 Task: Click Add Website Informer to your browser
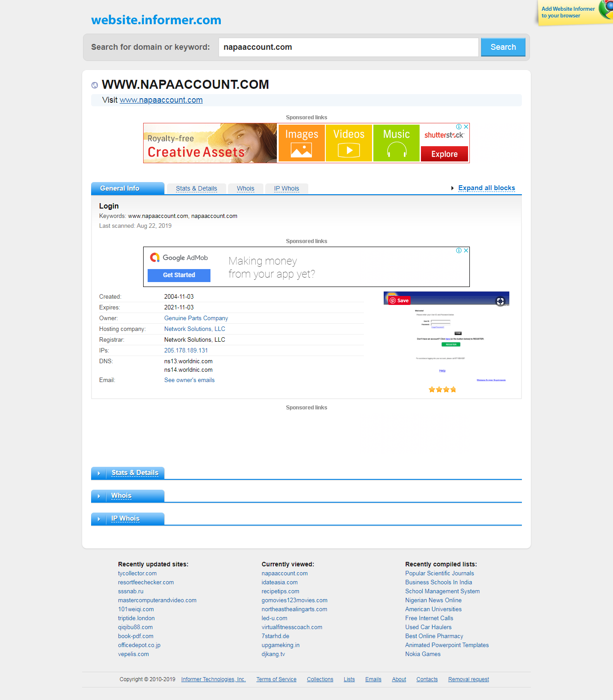click(x=568, y=12)
